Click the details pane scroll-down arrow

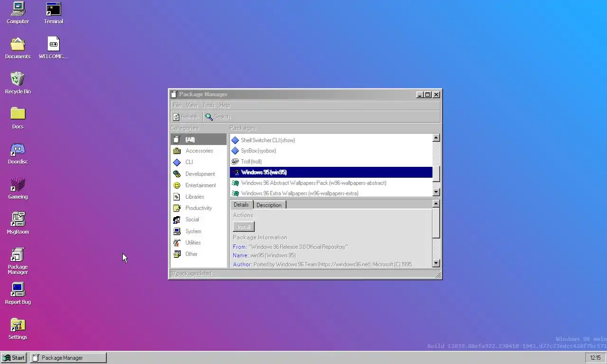tap(436, 264)
